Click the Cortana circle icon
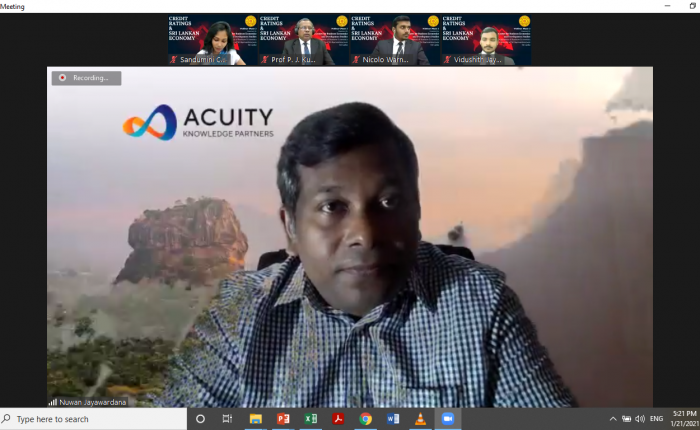The image size is (700, 430). tap(200, 419)
